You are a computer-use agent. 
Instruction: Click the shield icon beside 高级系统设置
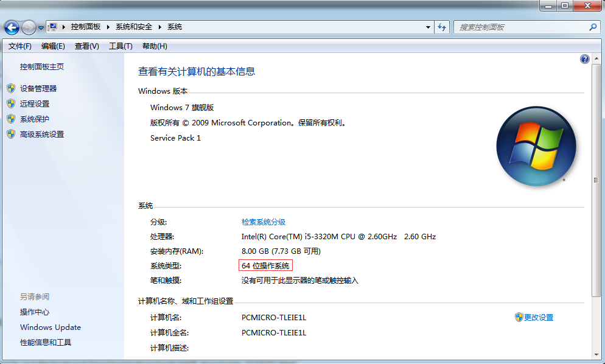point(11,135)
